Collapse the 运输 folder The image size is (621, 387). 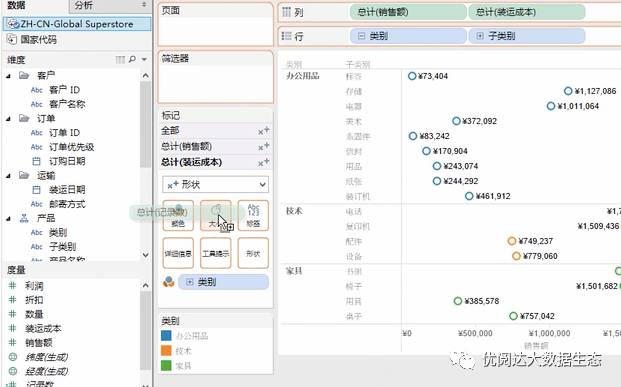coord(8,175)
